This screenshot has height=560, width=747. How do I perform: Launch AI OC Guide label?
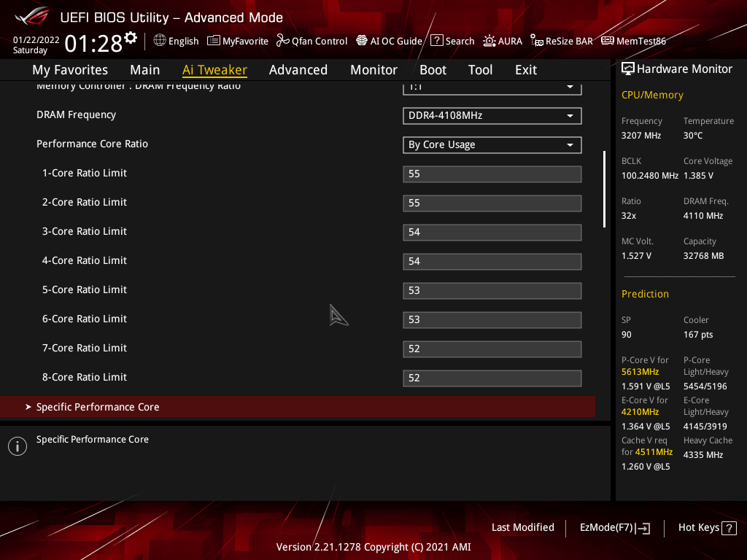pyautogui.click(x=396, y=42)
